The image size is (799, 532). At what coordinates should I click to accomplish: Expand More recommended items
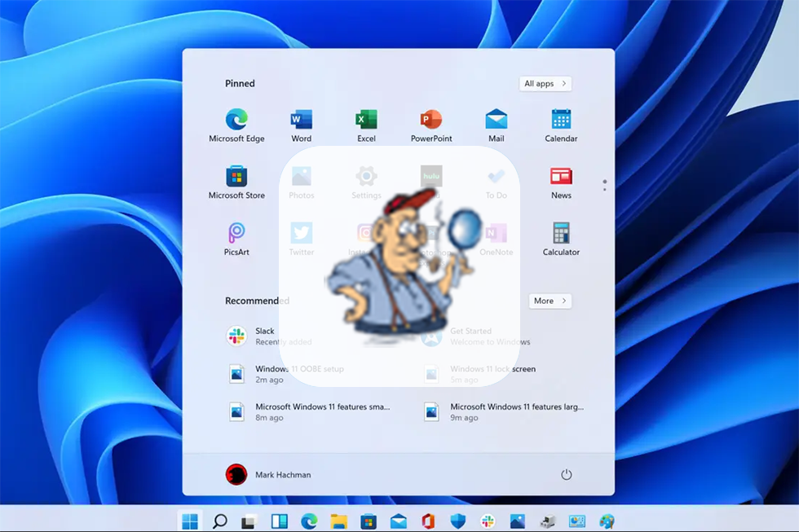(550, 301)
